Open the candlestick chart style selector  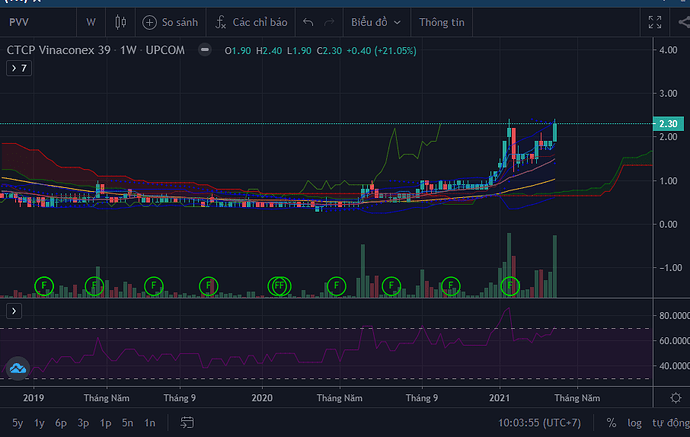pyautogui.click(x=121, y=21)
